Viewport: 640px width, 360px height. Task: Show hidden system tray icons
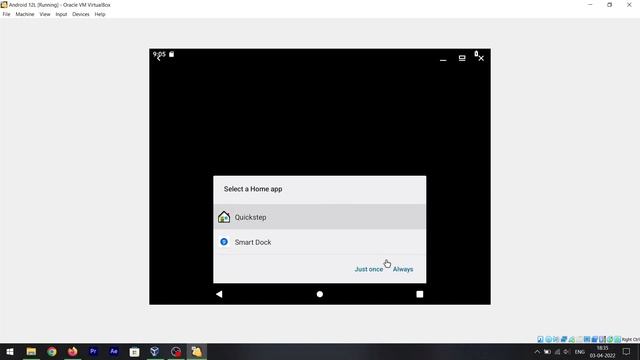(537, 351)
